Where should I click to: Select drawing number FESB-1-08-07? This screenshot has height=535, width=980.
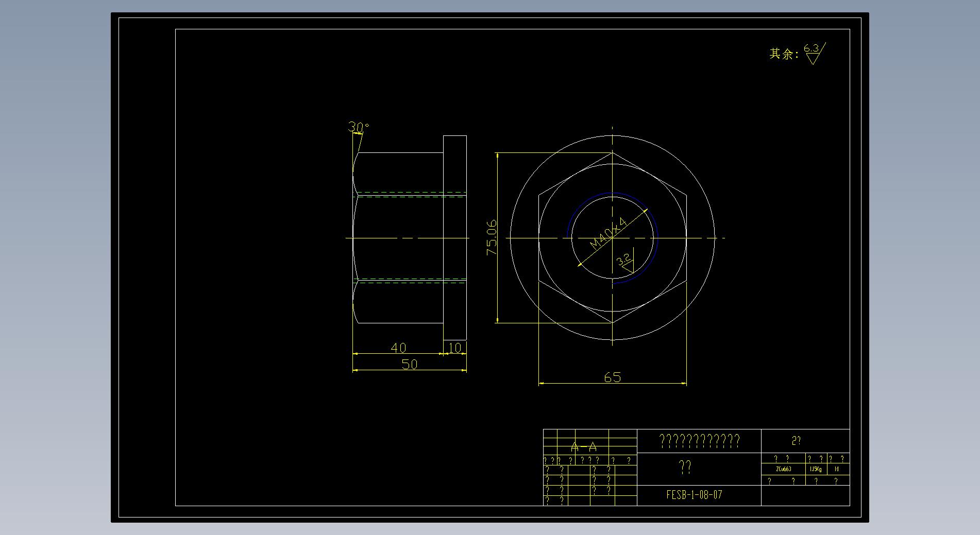tap(694, 495)
